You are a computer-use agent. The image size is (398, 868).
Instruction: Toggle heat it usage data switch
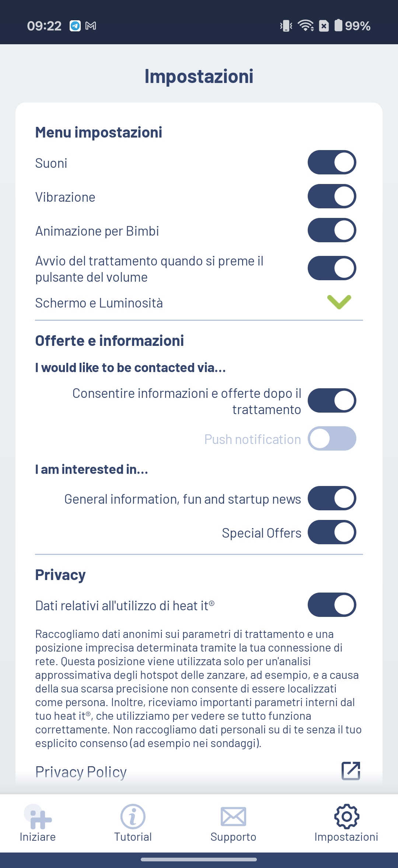click(x=332, y=605)
